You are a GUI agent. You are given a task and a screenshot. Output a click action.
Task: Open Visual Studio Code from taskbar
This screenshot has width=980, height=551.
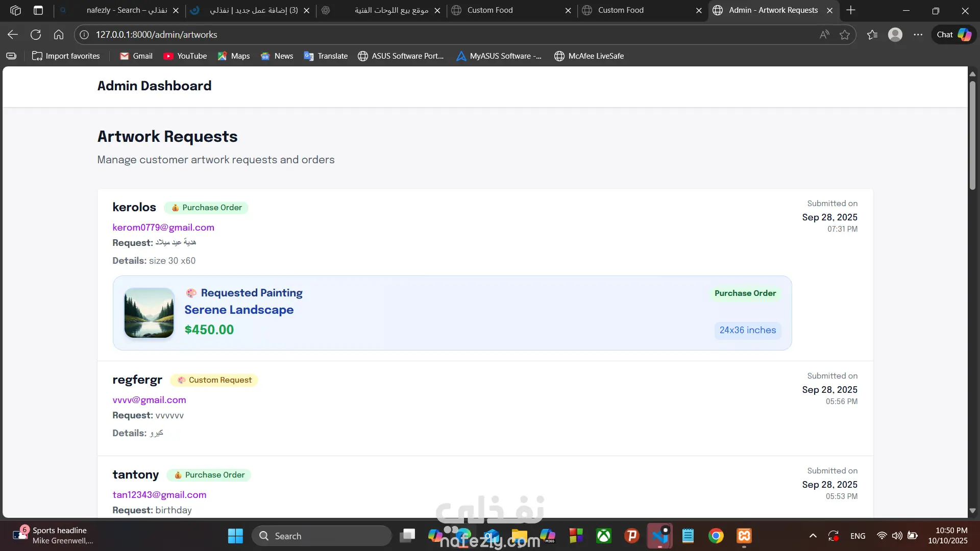tap(660, 536)
